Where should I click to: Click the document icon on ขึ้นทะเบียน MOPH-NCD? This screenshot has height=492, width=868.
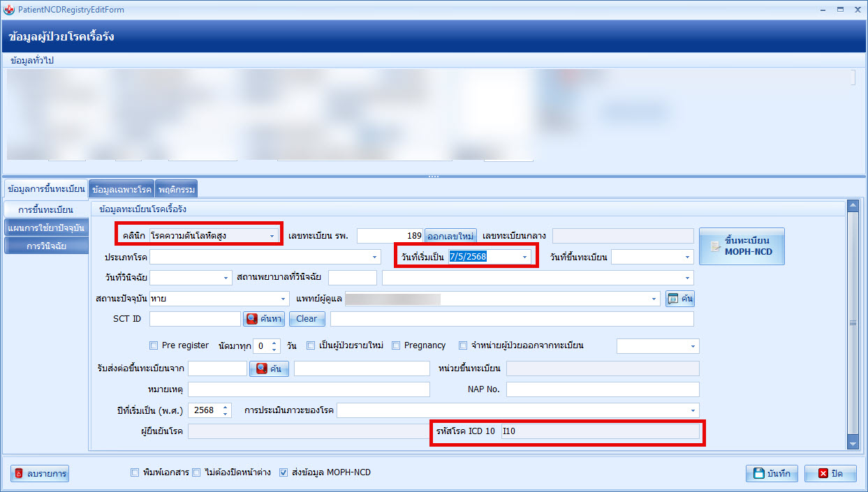714,246
